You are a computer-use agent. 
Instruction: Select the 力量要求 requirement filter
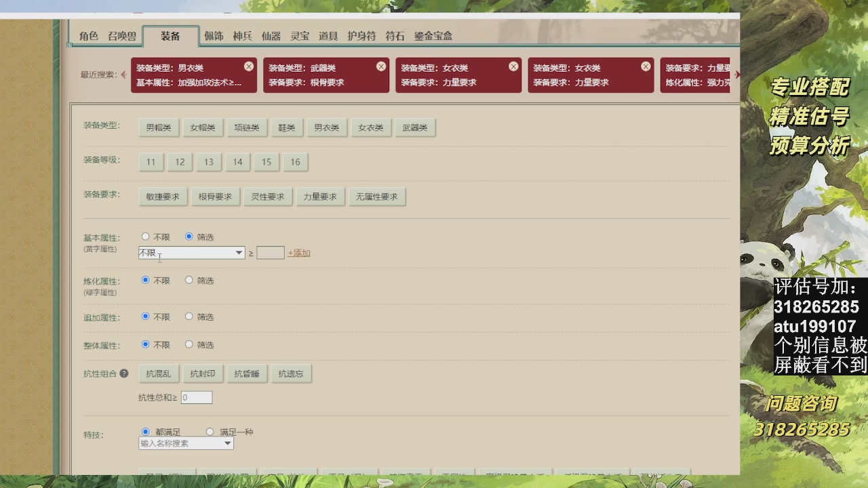(x=320, y=197)
